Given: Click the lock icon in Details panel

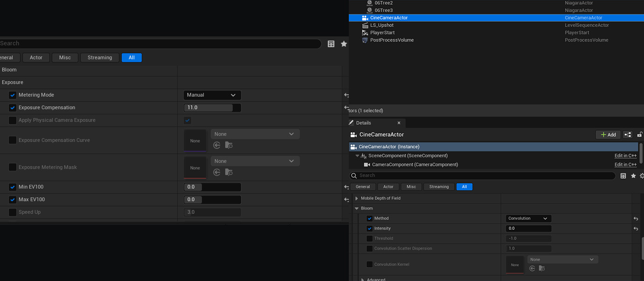Looking at the screenshot, I should pyautogui.click(x=640, y=134).
